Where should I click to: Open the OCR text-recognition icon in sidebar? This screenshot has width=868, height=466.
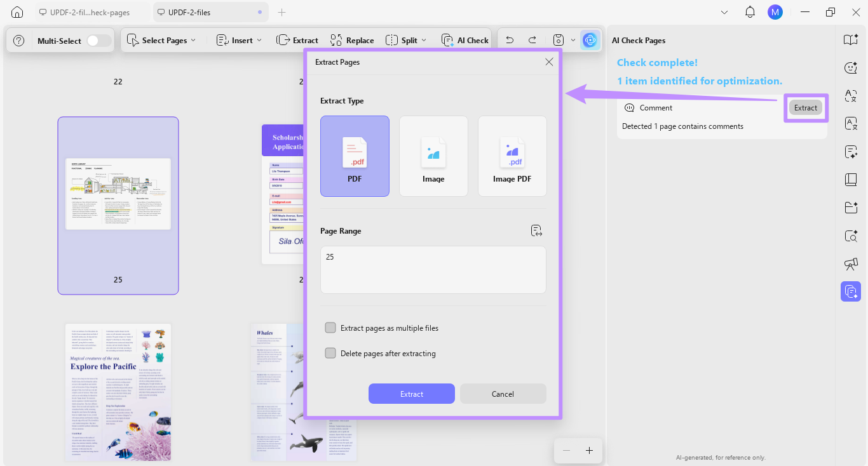click(x=851, y=123)
